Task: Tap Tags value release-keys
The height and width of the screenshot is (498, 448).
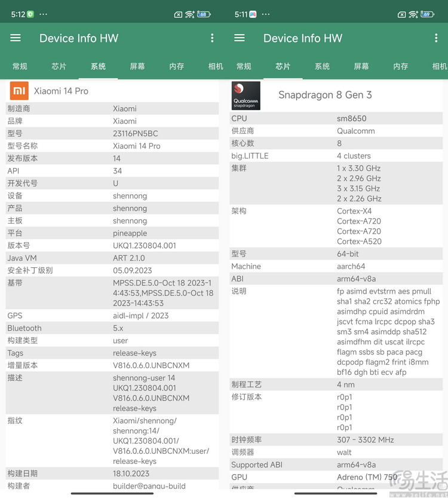Action: pyautogui.click(x=135, y=353)
